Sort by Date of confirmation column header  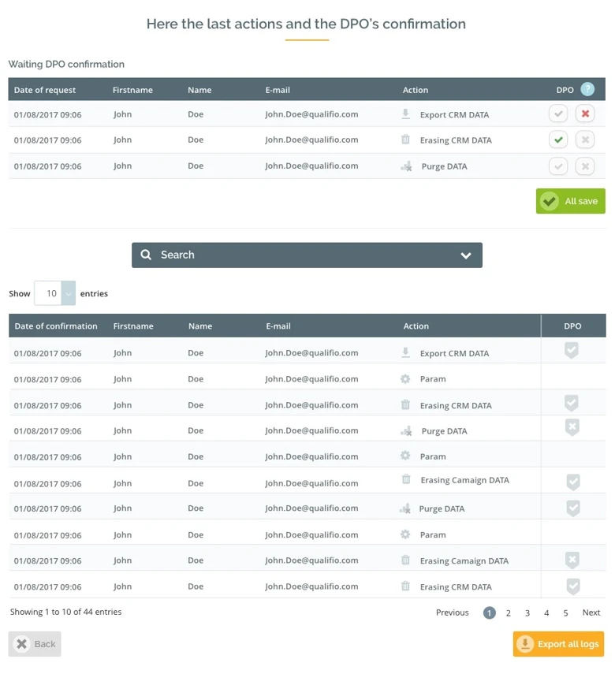(56, 326)
